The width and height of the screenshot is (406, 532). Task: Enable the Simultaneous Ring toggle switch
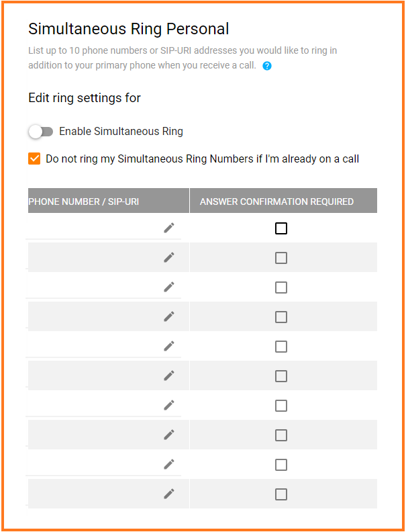tap(40, 132)
